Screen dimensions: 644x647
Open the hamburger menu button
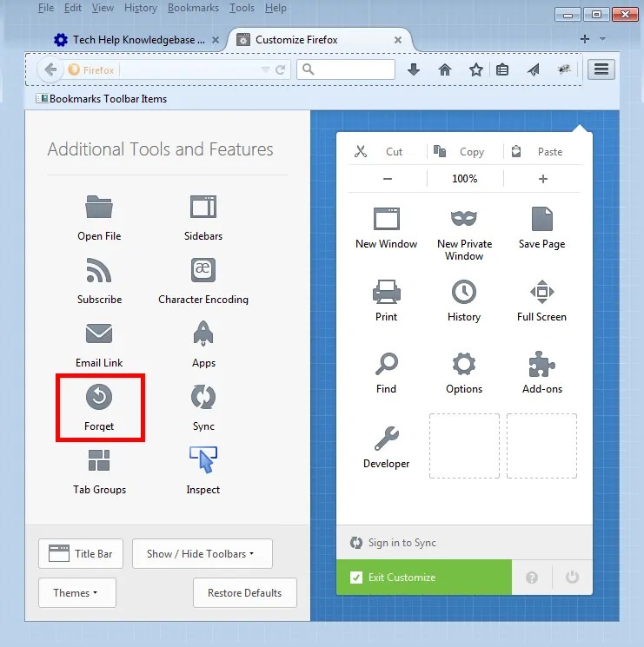click(x=601, y=69)
